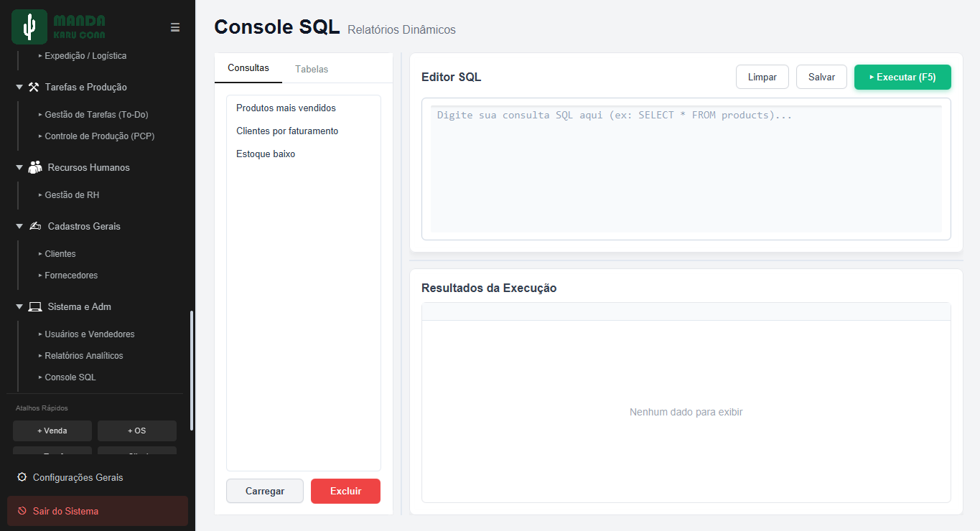Screen dimensions: 980x531
Task: Switch to the Tabelas tab
Action: [x=312, y=69]
